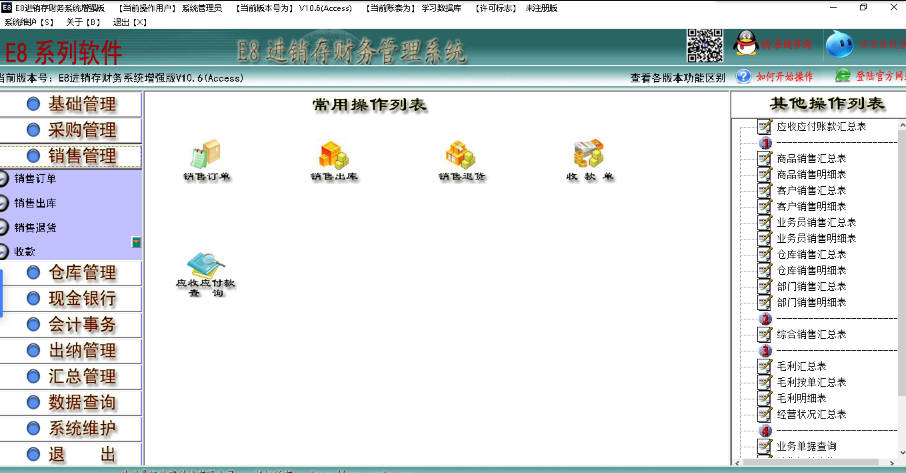The height and width of the screenshot is (473, 906).
Task: Click the QQ在线咨询 red link text
Action: (x=786, y=44)
